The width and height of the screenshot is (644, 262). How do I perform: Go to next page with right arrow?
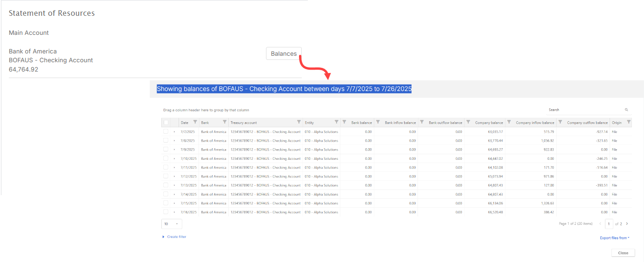coord(627,224)
